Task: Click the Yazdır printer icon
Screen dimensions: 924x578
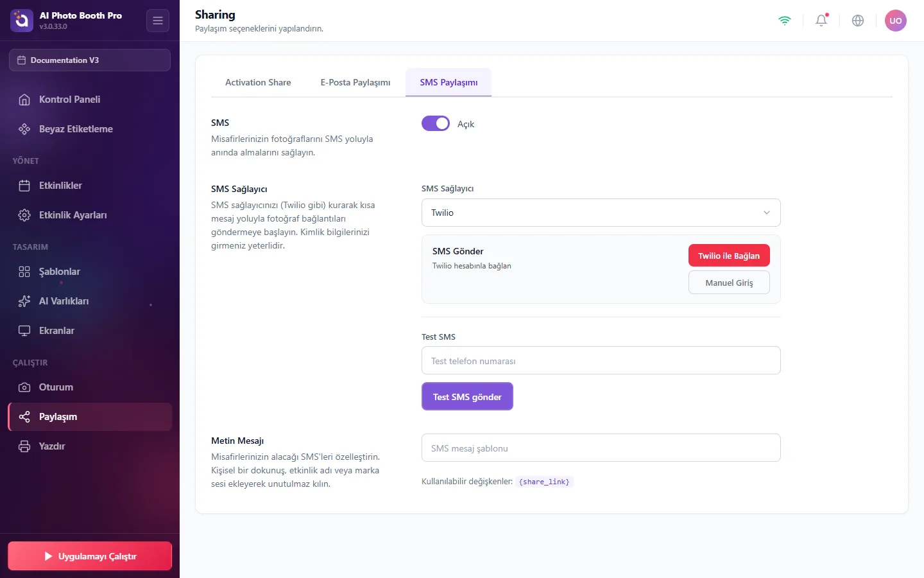Action: coord(24,446)
